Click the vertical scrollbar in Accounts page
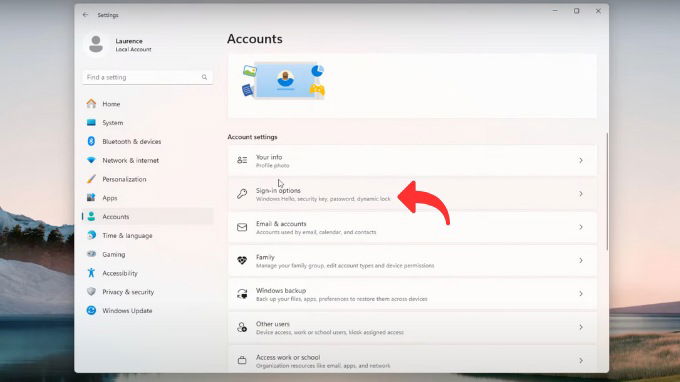Image resolution: width=680 pixels, height=382 pixels. pyautogui.click(x=607, y=191)
